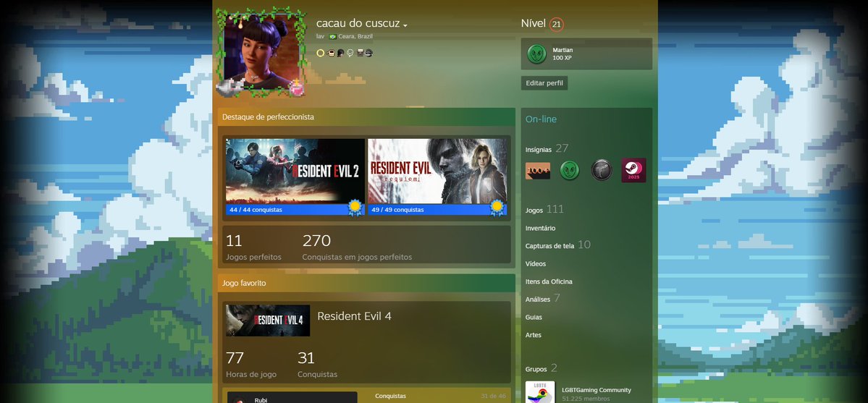The height and width of the screenshot is (403, 868).
Task: Open the Guias link
Action: point(534,317)
